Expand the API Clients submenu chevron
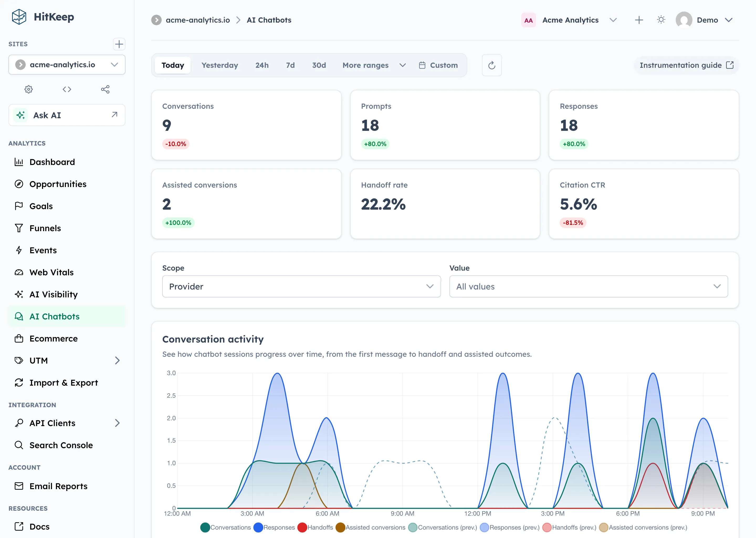 coord(117,423)
